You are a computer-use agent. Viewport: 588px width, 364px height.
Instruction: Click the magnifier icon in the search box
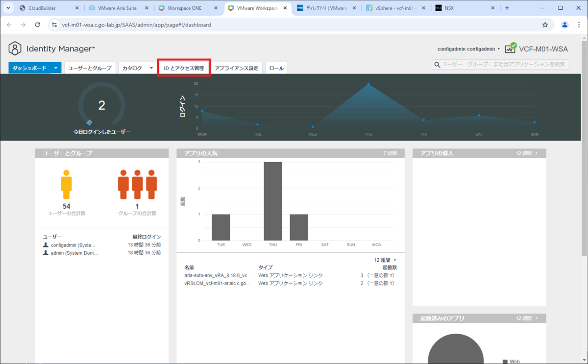pos(437,65)
